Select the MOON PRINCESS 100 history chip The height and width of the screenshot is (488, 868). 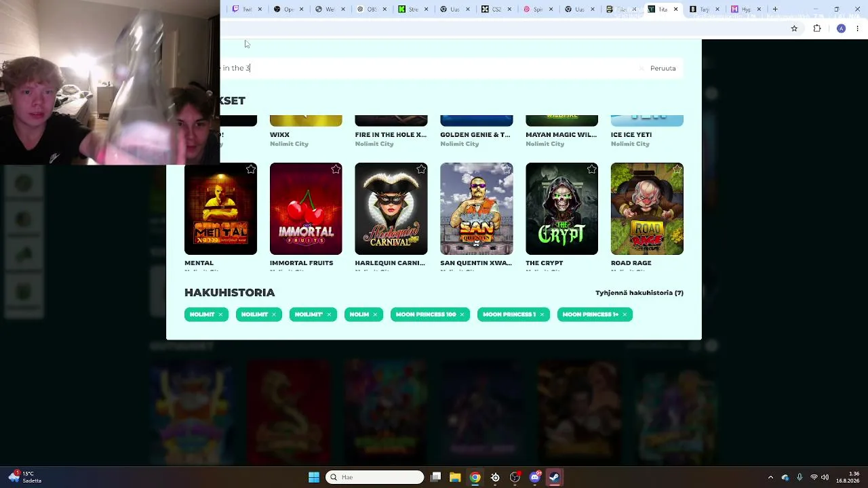click(426, 314)
